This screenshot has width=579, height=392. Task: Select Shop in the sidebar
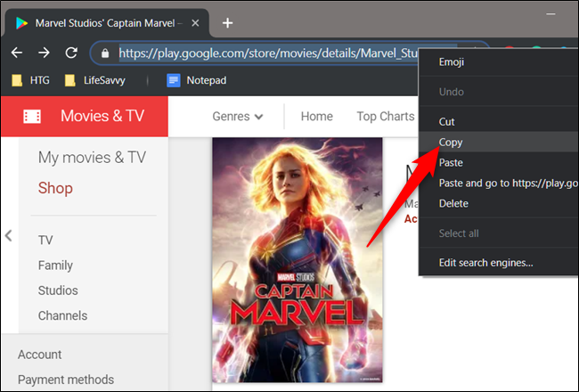point(55,188)
